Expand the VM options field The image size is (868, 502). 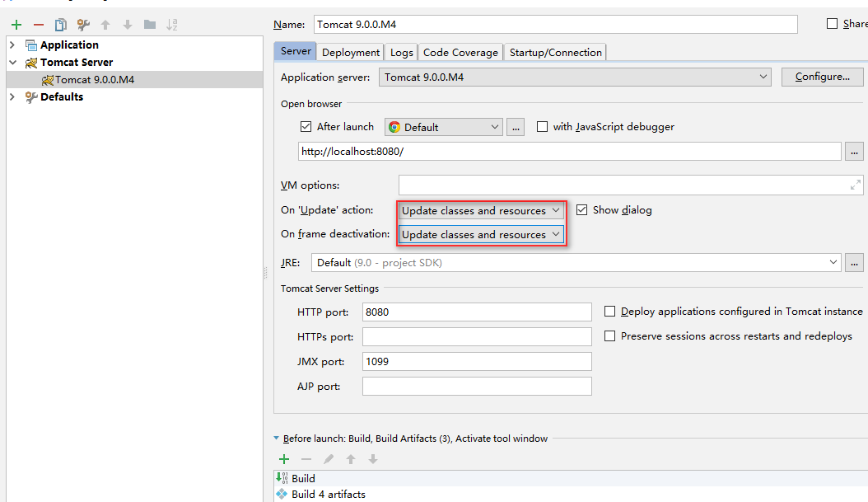[856, 185]
